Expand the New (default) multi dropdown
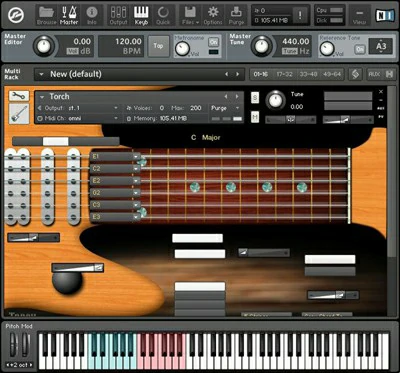400x373 pixels. [x=42, y=74]
